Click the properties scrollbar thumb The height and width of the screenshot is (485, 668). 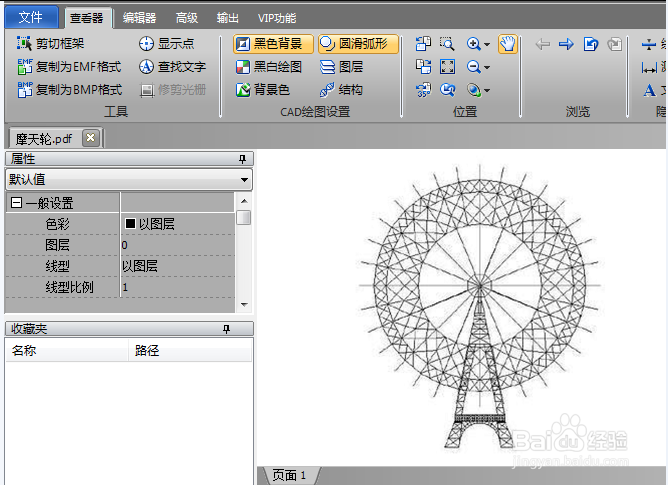click(x=244, y=217)
